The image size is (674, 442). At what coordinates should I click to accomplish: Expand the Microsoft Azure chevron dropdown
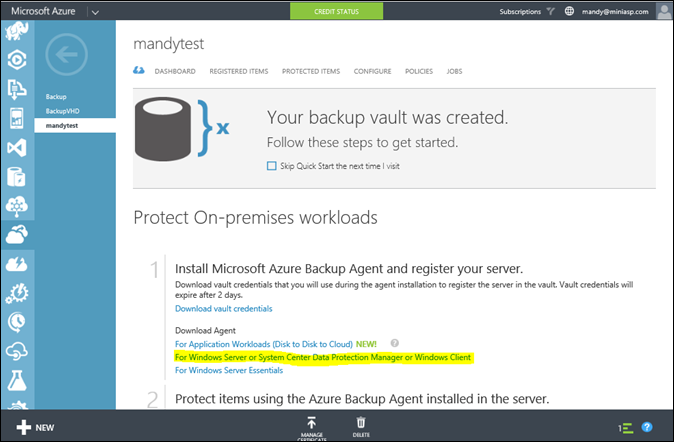click(94, 12)
